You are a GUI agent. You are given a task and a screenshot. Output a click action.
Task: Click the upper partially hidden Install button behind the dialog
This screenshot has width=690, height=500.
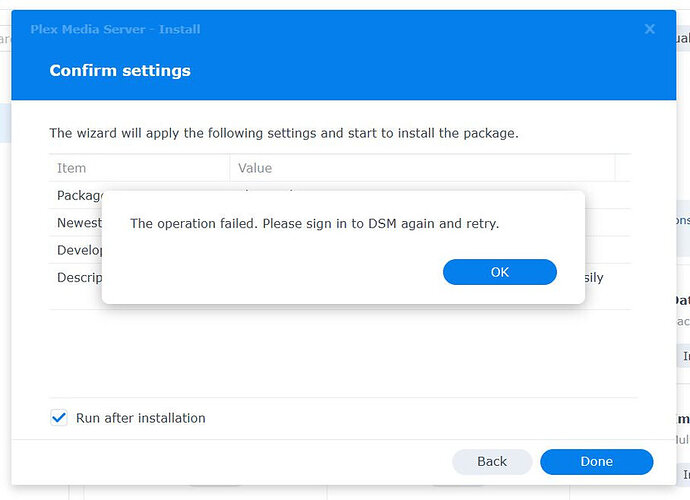[685, 356]
